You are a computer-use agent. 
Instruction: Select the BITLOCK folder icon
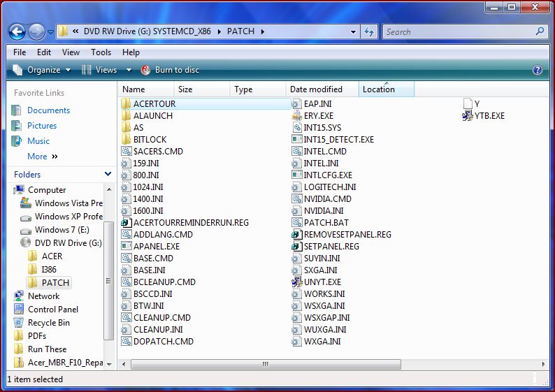pyautogui.click(x=126, y=139)
